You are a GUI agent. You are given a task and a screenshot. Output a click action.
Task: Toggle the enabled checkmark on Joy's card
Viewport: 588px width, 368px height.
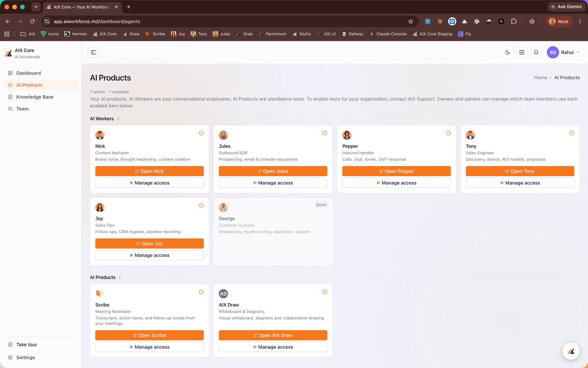[x=201, y=206]
